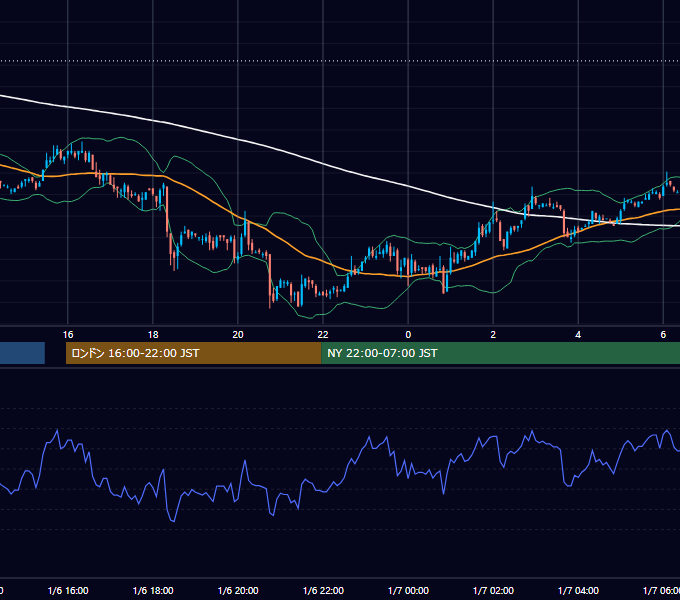Click the NY 22:00-07:00 JST session bar

pyautogui.click(x=500, y=353)
